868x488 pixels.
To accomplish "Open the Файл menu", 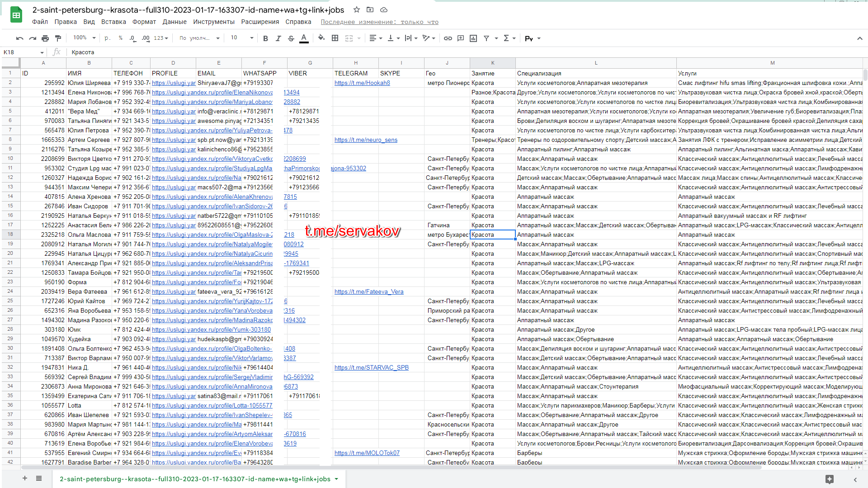I will (40, 22).
